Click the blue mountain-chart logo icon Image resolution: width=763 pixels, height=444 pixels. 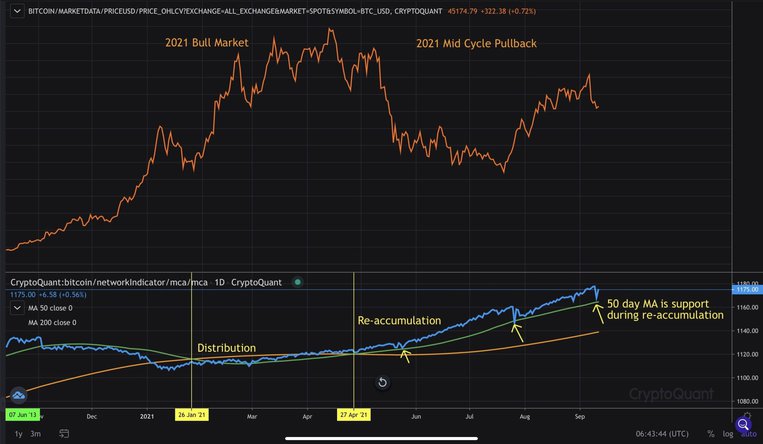point(18,395)
